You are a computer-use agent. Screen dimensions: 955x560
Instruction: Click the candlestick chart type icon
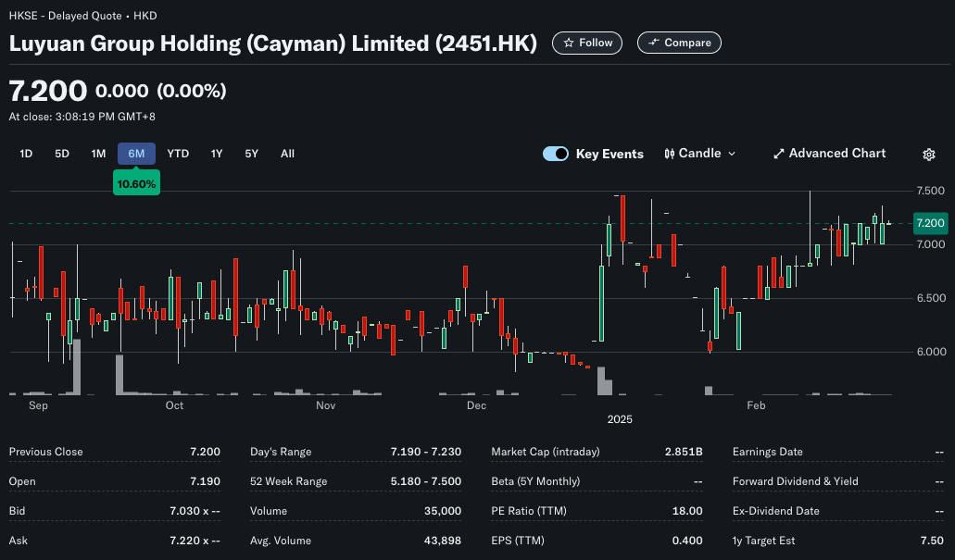coord(670,154)
